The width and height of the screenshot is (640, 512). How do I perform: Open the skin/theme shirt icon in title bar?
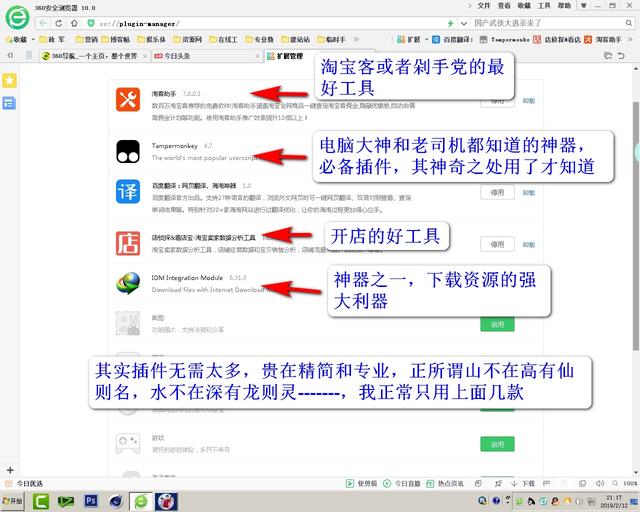pos(584,6)
